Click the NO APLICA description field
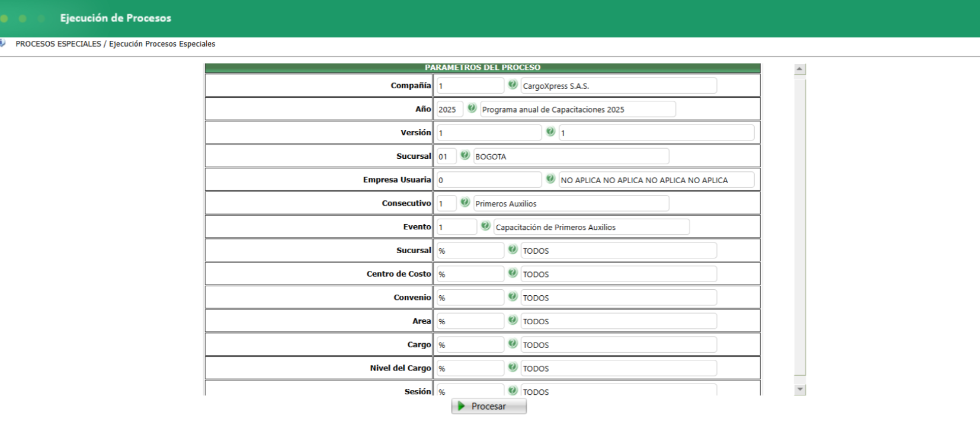This screenshot has width=980, height=425. 656,180
